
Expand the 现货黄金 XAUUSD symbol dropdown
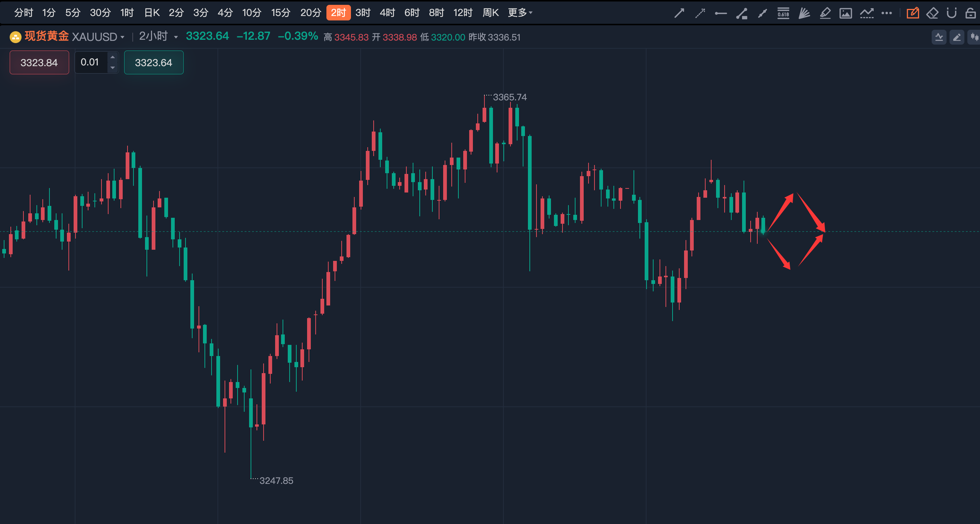pos(123,37)
